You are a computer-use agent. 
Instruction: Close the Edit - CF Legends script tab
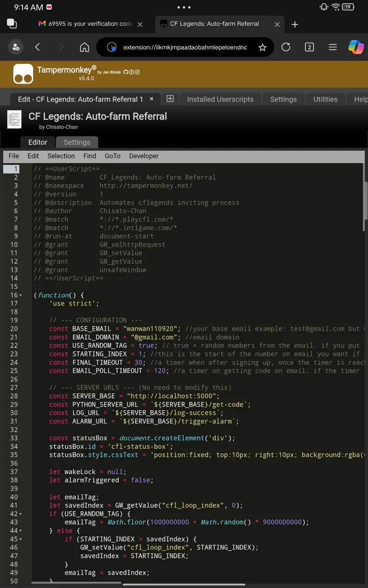click(152, 99)
